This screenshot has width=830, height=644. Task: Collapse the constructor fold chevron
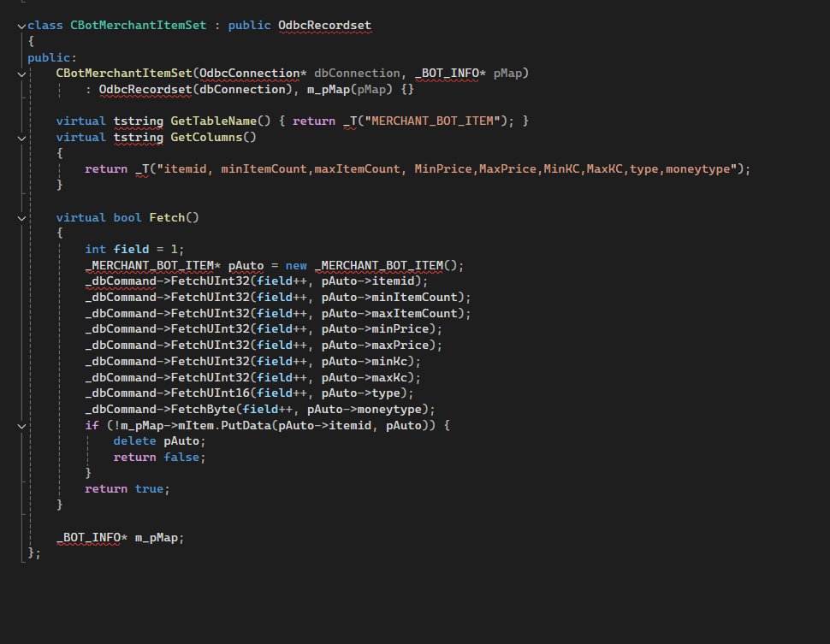coord(21,74)
